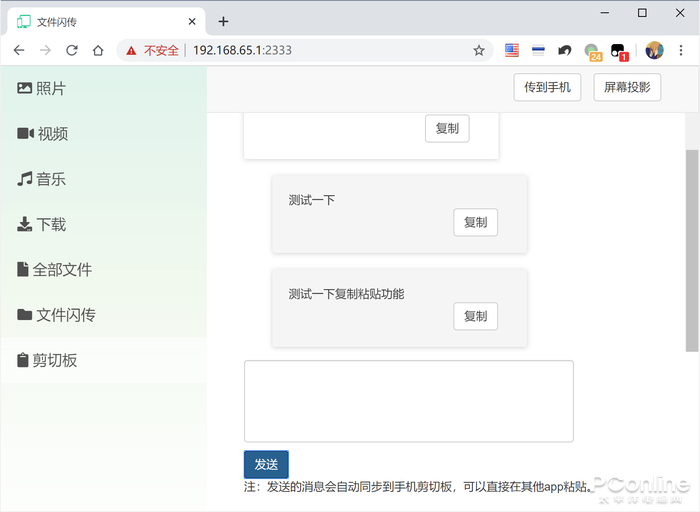Select the 视频 video camera icon
This screenshot has height=512, width=700.
pyautogui.click(x=25, y=133)
